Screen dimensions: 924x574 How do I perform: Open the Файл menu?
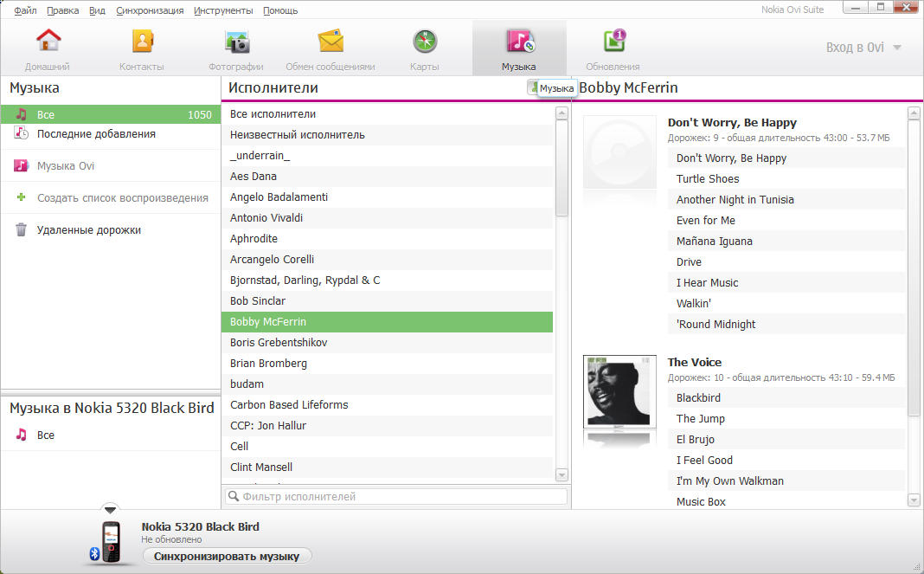[25, 10]
